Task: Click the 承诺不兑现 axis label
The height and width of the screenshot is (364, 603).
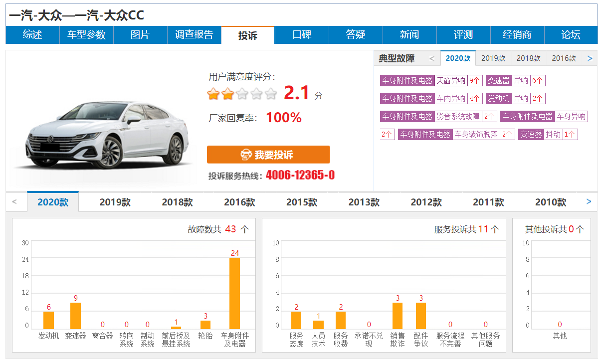Action: pyautogui.click(x=369, y=340)
